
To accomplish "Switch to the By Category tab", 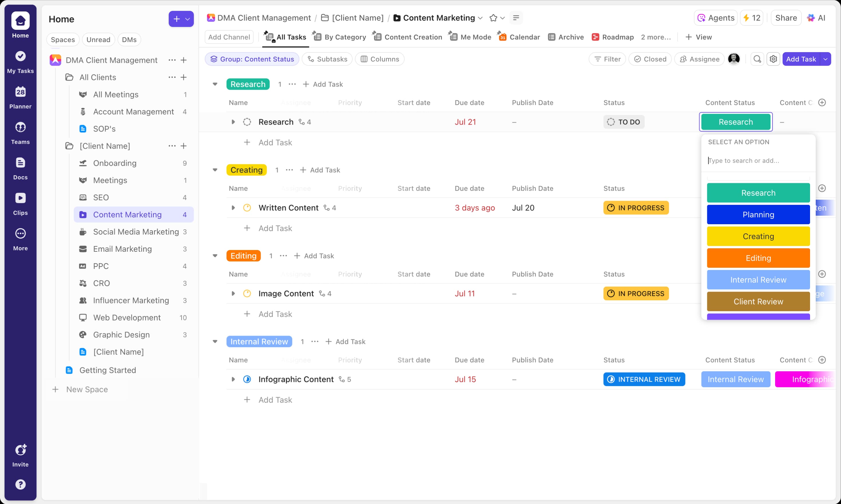I will (339, 37).
